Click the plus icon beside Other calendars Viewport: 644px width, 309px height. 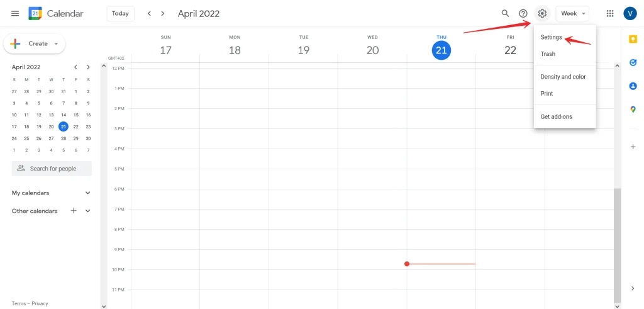click(74, 211)
